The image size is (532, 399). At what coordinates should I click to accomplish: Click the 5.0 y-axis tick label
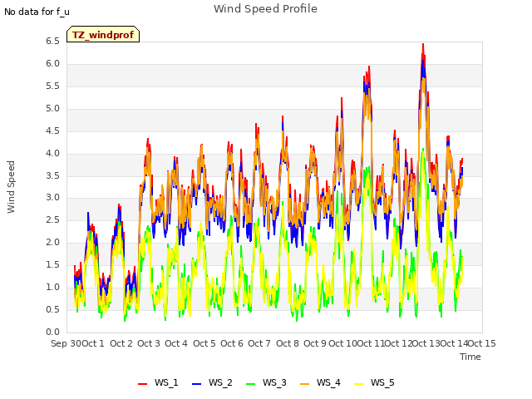52,109
